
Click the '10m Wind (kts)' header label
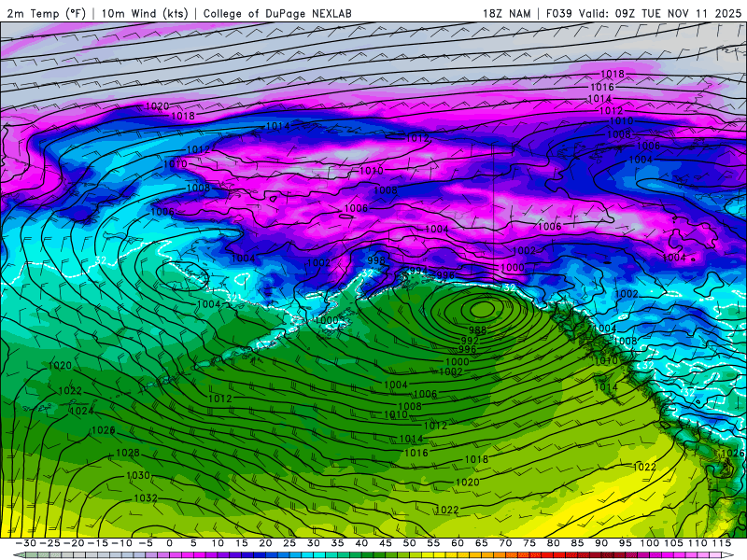pos(145,13)
